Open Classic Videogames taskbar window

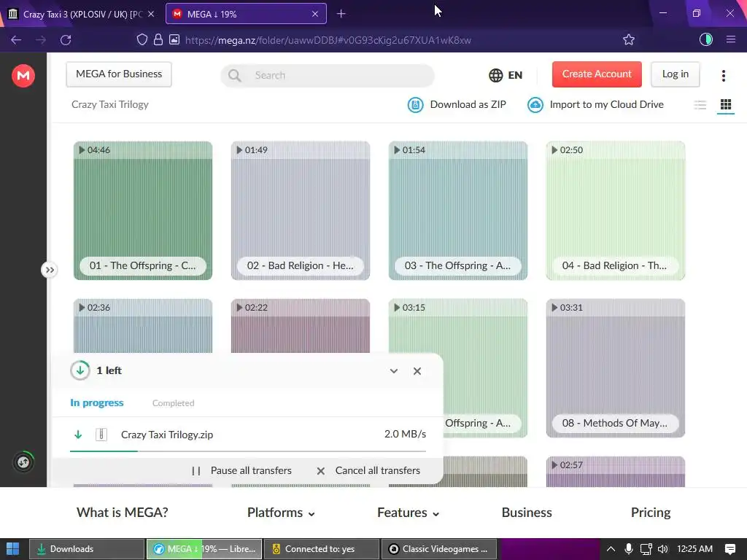438,549
